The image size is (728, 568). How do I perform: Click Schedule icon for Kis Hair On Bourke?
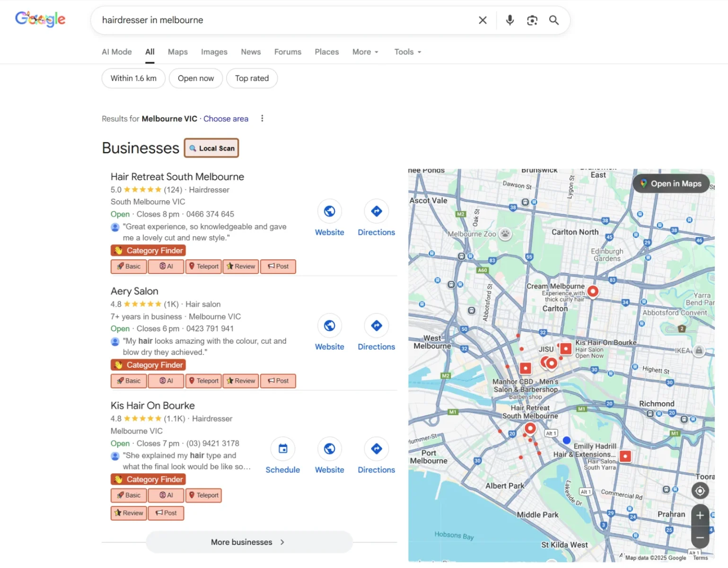[282, 449]
